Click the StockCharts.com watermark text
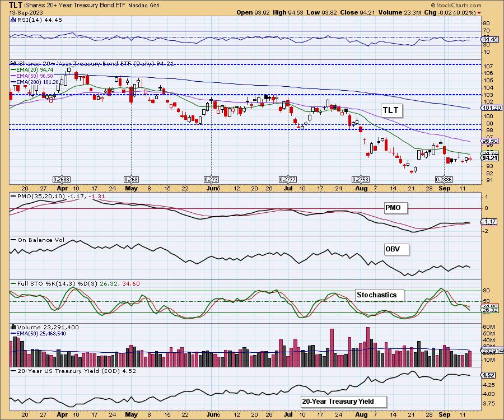 [456, 5]
